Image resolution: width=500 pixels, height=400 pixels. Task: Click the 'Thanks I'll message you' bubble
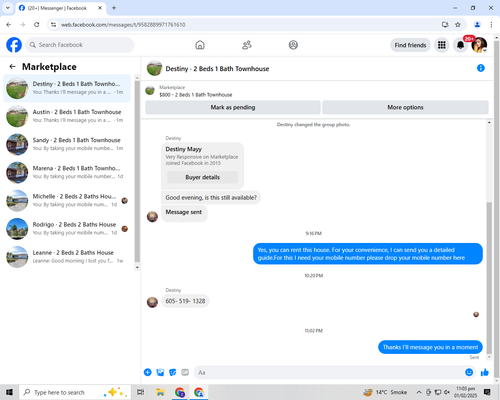pos(430,347)
